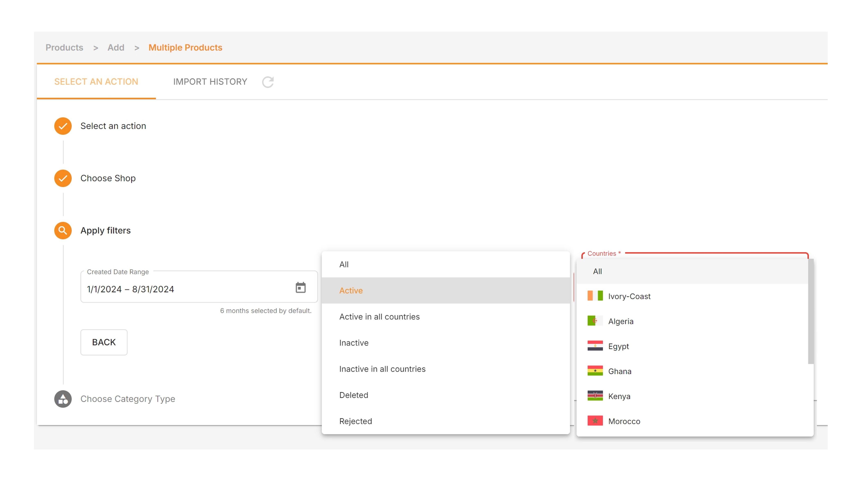Select the Egypt flag icon
868x484 pixels.
[595, 346]
